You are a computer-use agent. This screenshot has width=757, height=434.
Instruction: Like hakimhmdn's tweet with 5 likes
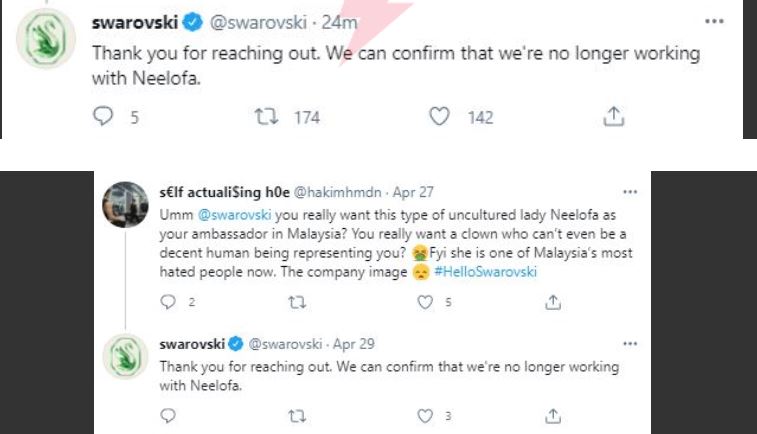pyautogui.click(x=425, y=302)
